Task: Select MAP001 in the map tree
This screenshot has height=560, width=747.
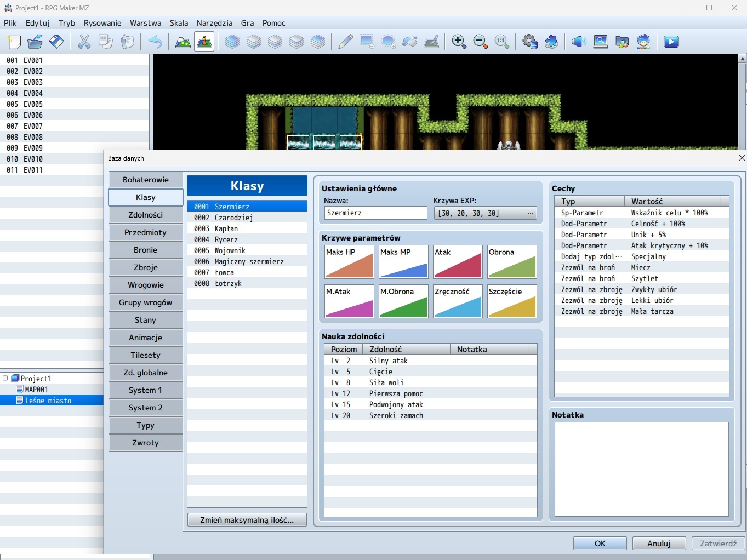Action: click(36, 390)
